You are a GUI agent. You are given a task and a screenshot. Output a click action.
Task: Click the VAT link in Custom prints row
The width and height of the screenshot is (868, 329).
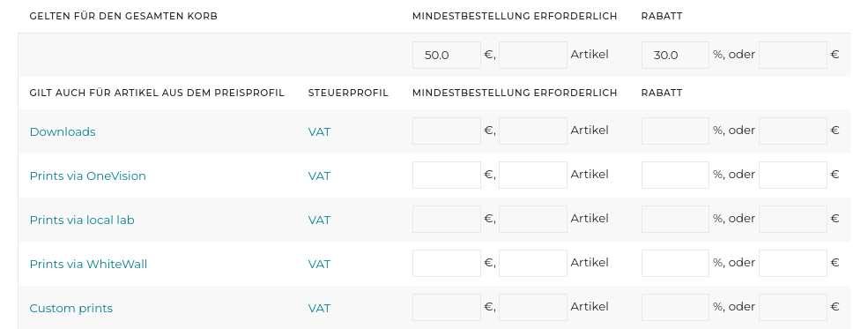coord(319,308)
